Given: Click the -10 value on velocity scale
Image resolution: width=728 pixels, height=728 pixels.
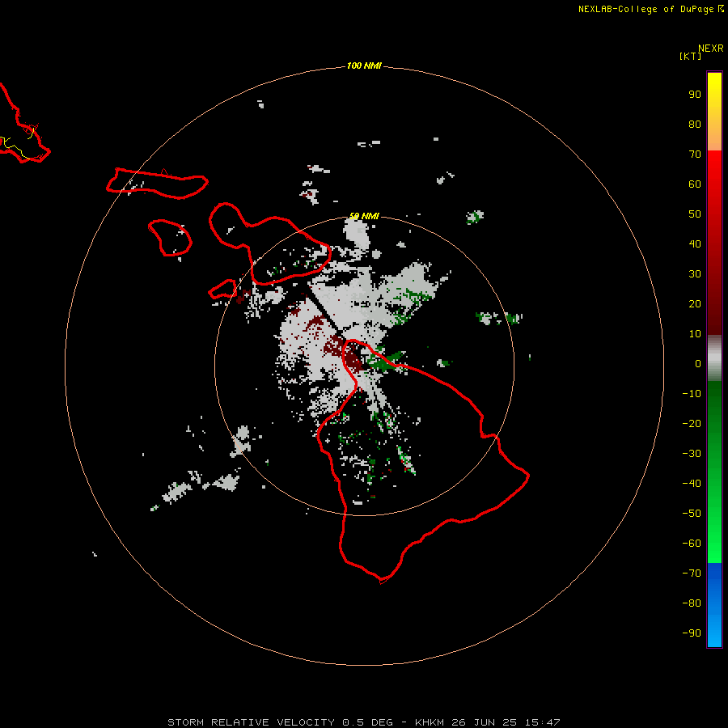Looking at the screenshot, I should point(692,394).
